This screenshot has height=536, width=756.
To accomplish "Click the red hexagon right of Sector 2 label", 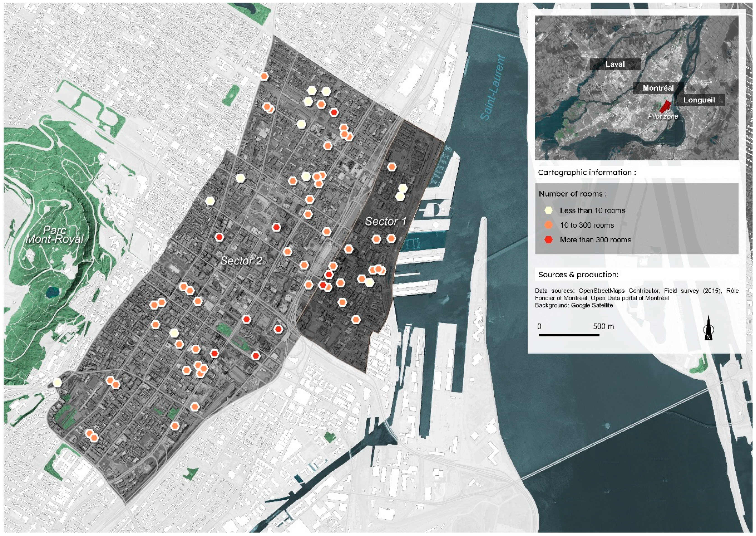I will 277,227.
